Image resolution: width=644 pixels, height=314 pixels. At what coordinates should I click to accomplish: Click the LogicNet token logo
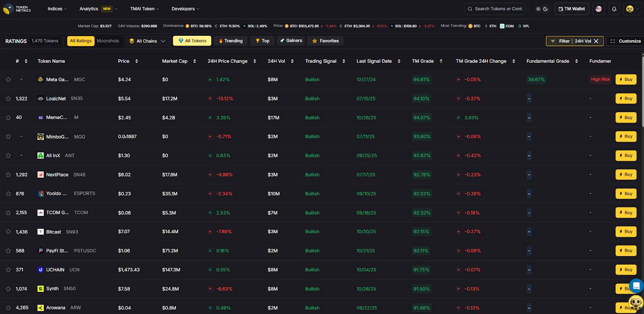41,99
